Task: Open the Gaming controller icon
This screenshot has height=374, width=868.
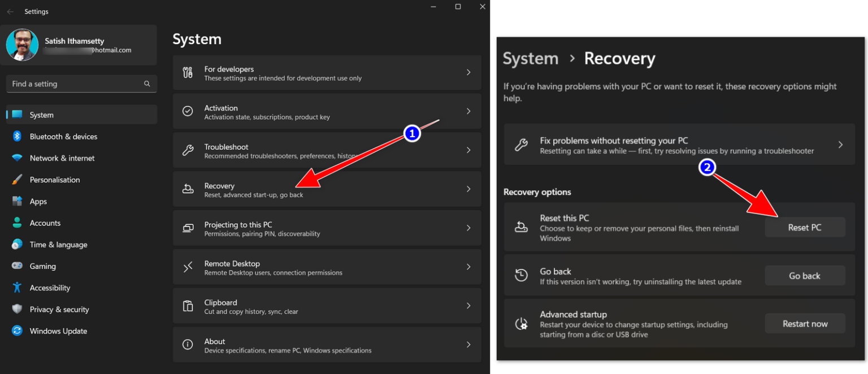Action: tap(16, 266)
